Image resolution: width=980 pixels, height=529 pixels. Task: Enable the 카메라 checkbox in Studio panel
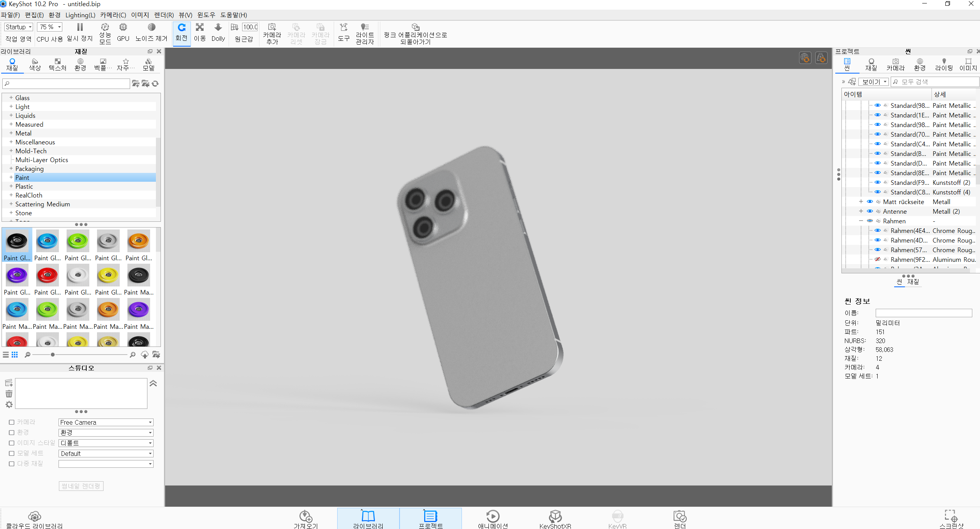point(12,422)
